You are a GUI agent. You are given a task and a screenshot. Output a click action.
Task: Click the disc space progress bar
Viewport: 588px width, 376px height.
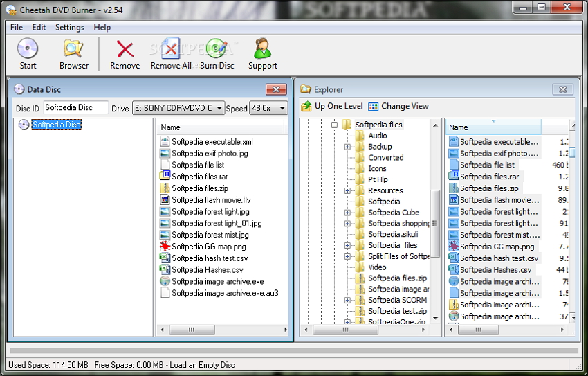pos(294,350)
